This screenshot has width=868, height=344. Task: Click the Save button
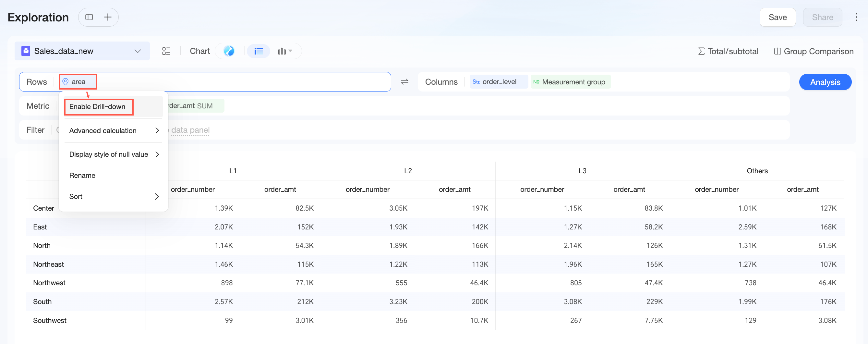(x=778, y=17)
